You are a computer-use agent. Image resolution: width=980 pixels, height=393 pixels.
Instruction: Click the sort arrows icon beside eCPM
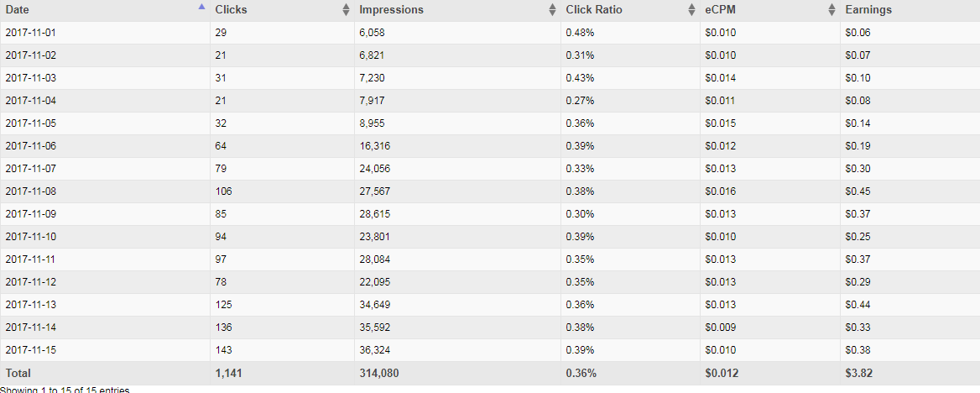831,10
